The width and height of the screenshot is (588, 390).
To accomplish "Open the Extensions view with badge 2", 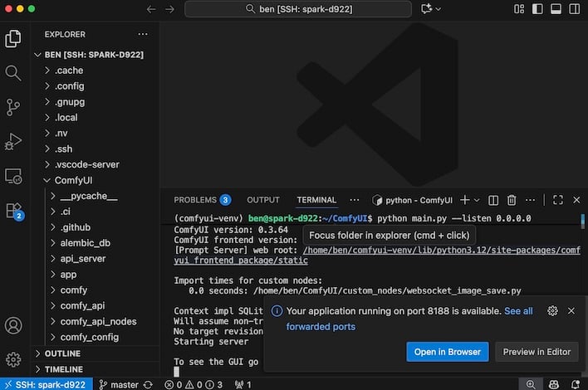I will (14, 211).
